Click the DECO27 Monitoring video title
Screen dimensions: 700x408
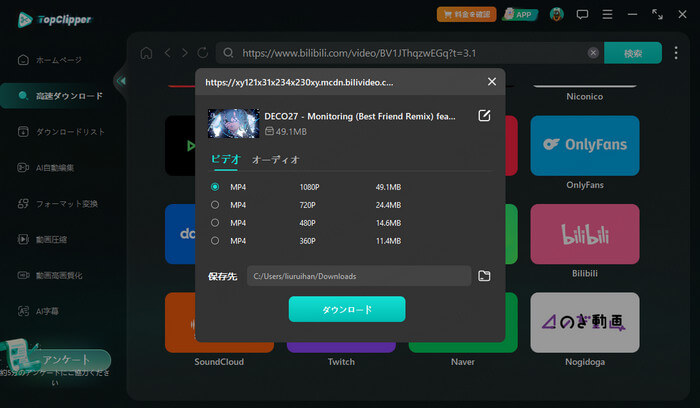(360, 117)
